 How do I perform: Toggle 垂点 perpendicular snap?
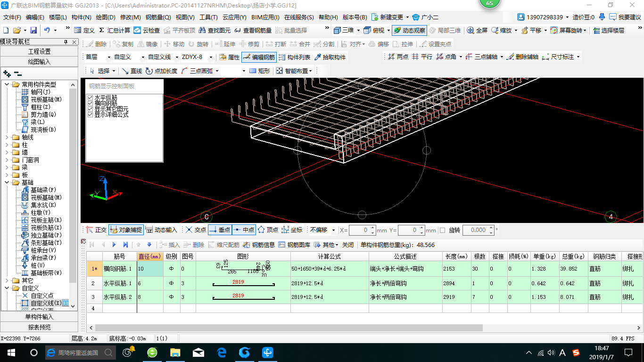(x=219, y=230)
